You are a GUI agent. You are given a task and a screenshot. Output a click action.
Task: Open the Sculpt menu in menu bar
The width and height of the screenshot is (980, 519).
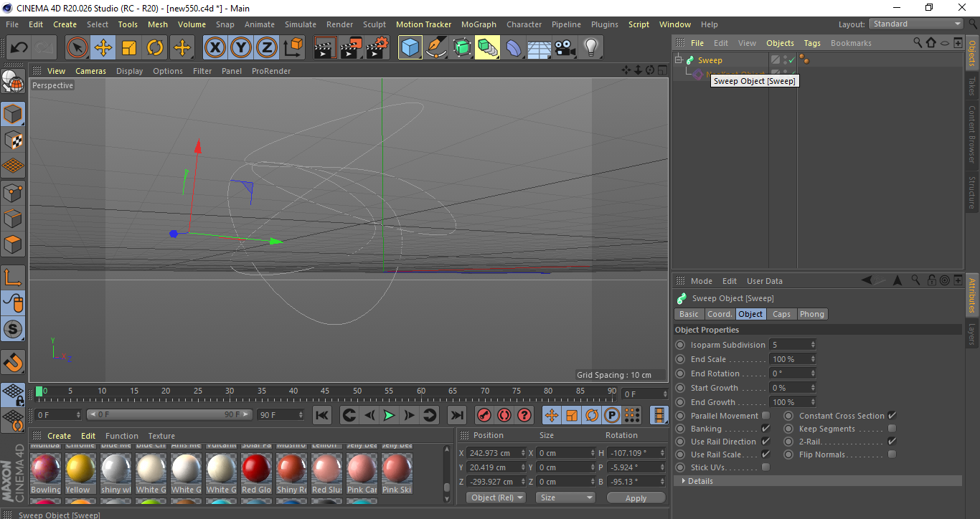point(374,24)
